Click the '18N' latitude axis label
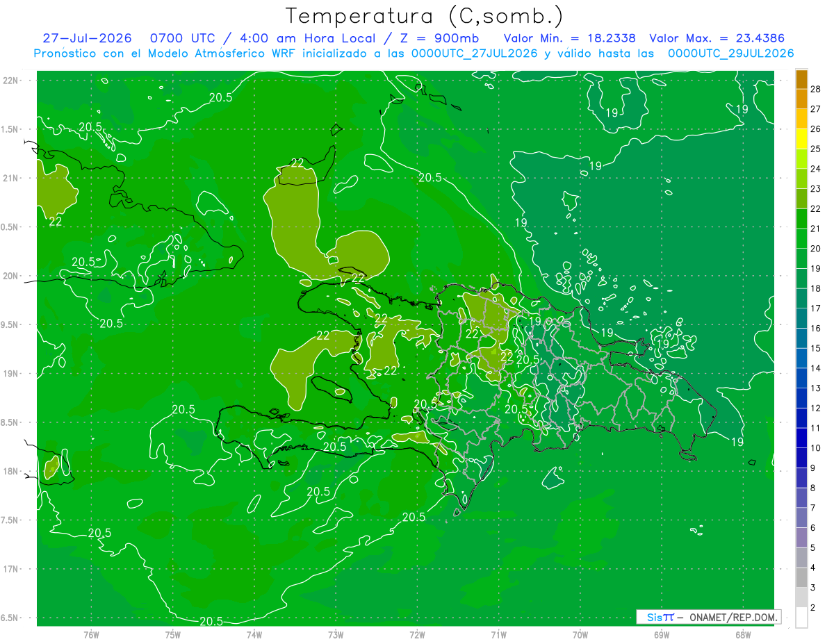The width and height of the screenshot is (834, 644). click(x=10, y=471)
